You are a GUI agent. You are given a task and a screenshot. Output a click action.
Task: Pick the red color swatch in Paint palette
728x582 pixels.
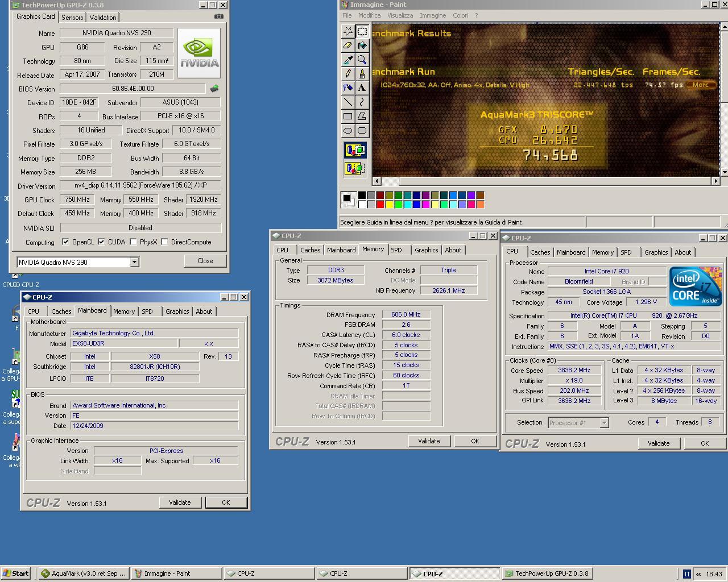(380, 205)
